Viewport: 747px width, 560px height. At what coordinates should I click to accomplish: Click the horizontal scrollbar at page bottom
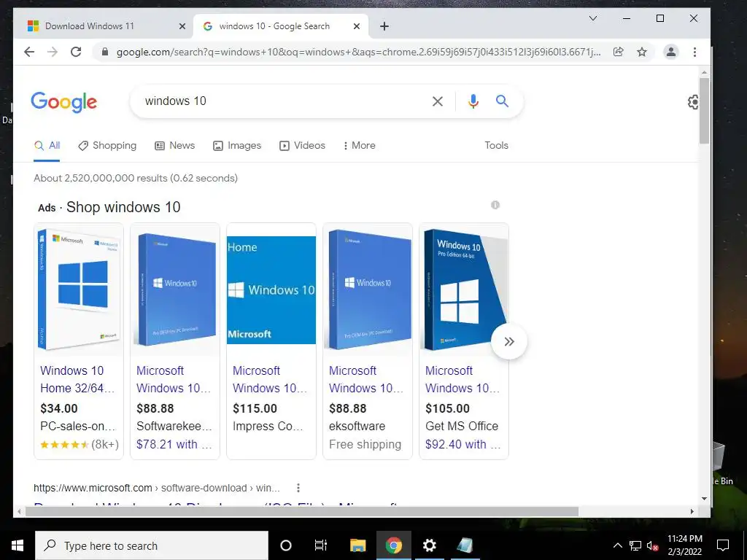pyautogui.click(x=302, y=511)
